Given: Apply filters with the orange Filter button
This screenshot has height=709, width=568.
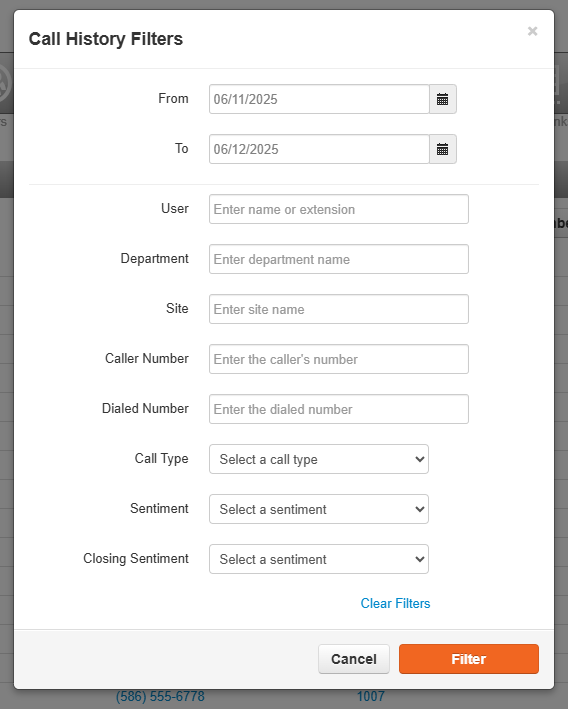Looking at the screenshot, I should point(469,659).
